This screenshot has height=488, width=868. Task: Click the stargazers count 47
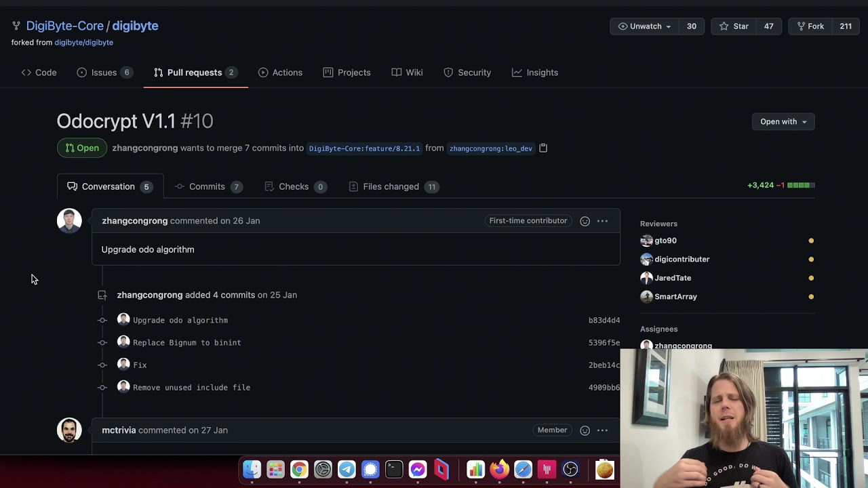768,26
